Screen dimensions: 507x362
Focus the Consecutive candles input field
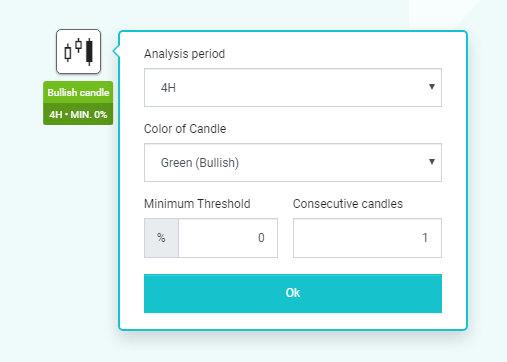(x=367, y=238)
